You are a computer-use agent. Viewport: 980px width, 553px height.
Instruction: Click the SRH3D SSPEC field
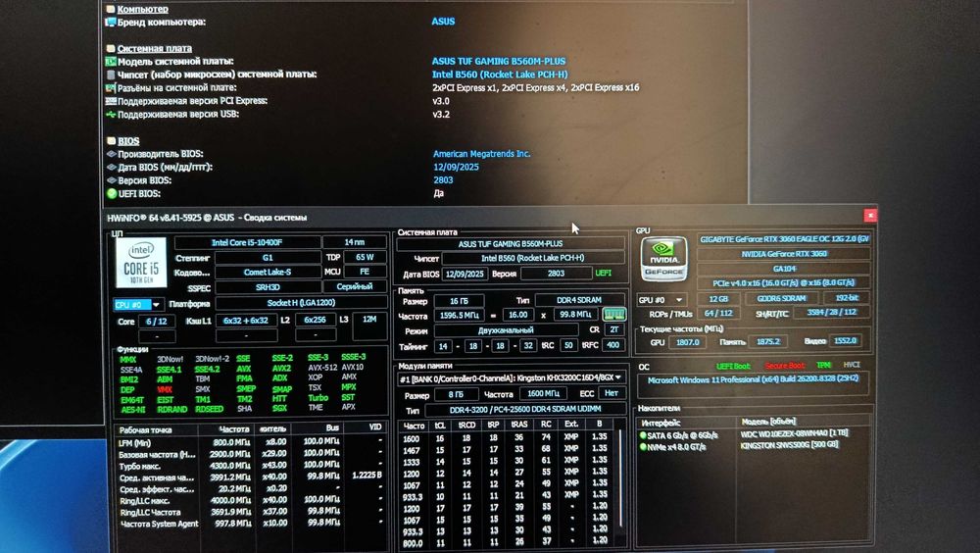point(268,287)
